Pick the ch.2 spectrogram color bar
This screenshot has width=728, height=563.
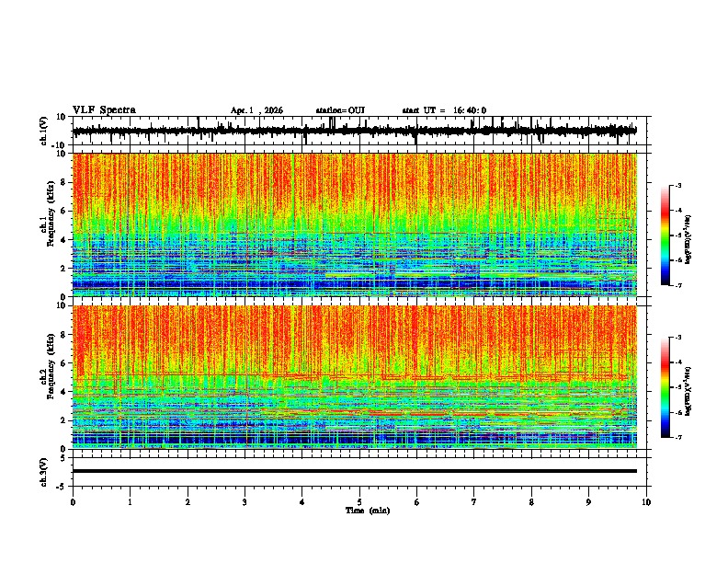pos(665,387)
